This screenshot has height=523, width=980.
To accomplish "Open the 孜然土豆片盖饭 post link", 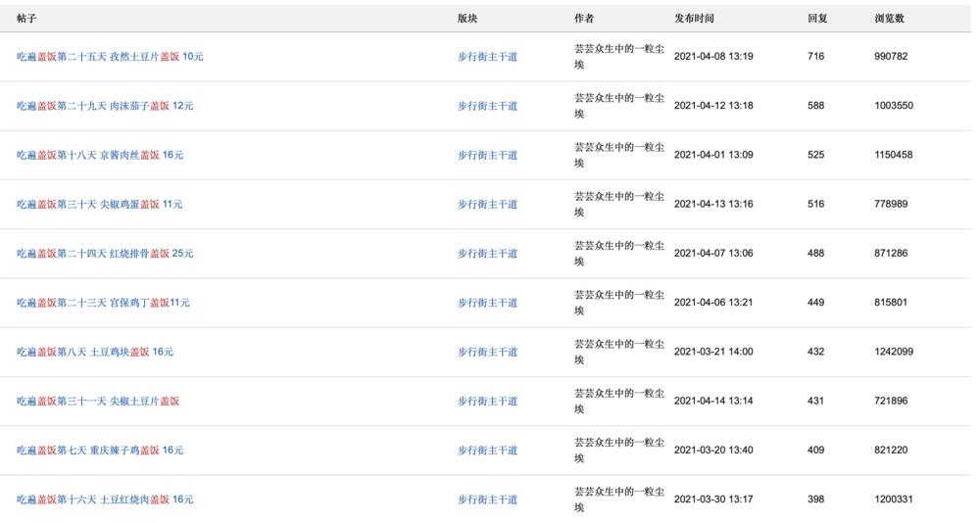I will click(x=110, y=57).
